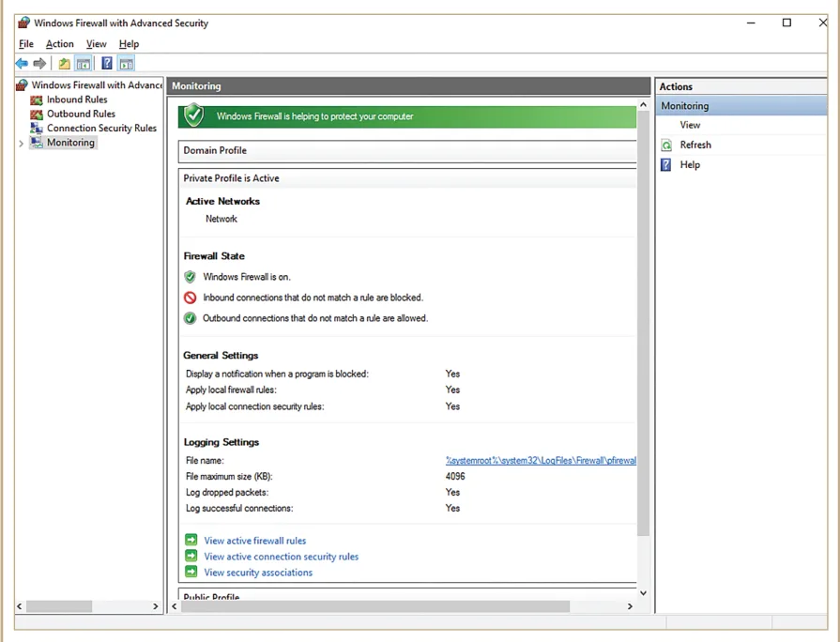The width and height of the screenshot is (840, 642).
Task: Click the Help icon in Actions pane
Action: point(665,164)
